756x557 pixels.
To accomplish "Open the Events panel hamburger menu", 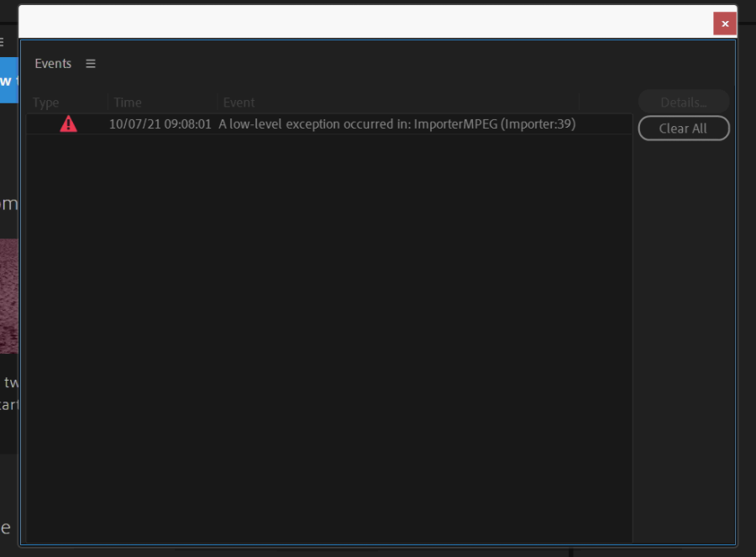I will pyautogui.click(x=90, y=63).
